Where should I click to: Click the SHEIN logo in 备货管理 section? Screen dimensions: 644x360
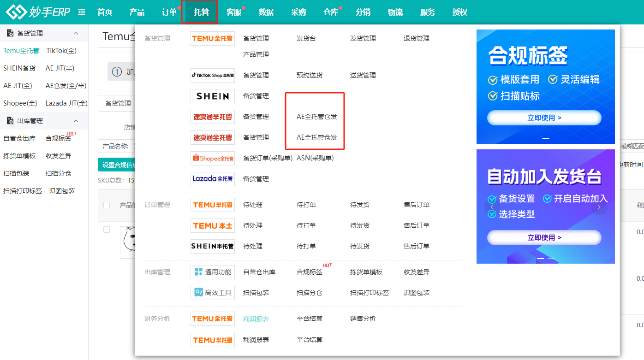point(213,96)
